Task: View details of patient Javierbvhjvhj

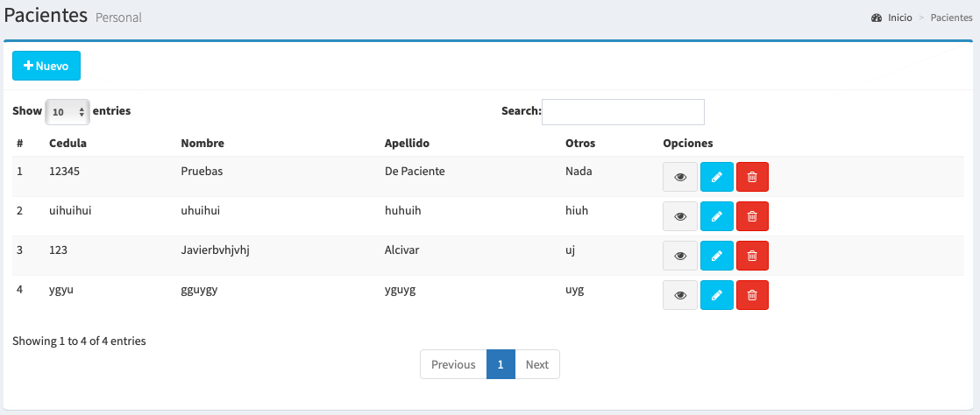Action: point(680,256)
